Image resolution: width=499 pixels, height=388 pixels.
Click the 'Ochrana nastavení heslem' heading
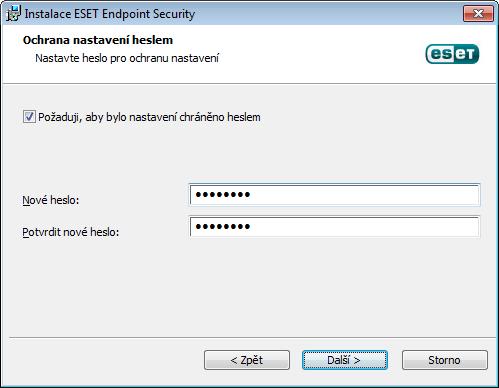pyautogui.click(x=98, y=40)
